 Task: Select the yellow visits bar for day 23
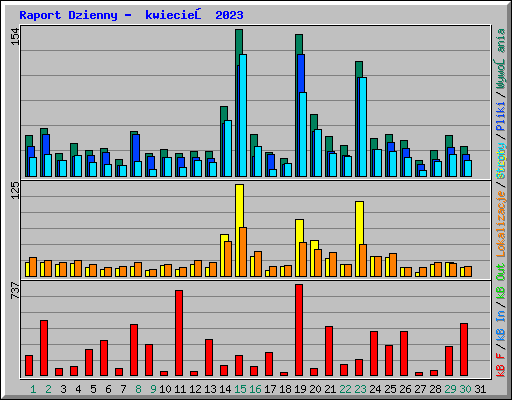click(x=359, y=223)
